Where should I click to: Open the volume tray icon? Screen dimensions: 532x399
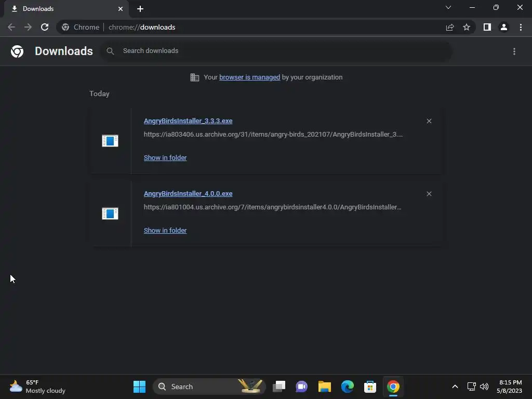(x=484, y=387)
